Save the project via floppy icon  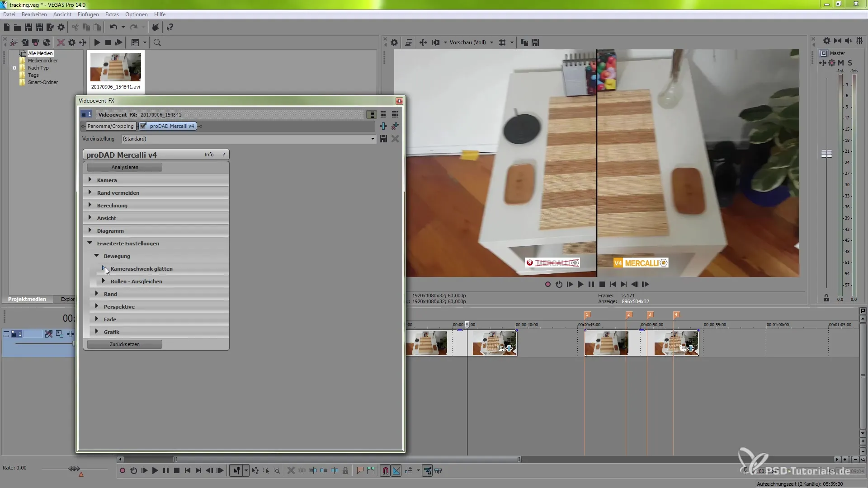(x=28, y=28)
